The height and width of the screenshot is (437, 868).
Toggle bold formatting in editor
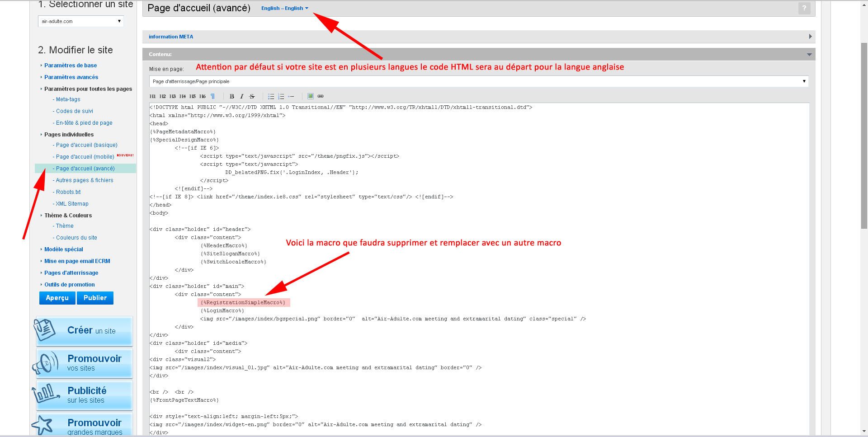232,96
